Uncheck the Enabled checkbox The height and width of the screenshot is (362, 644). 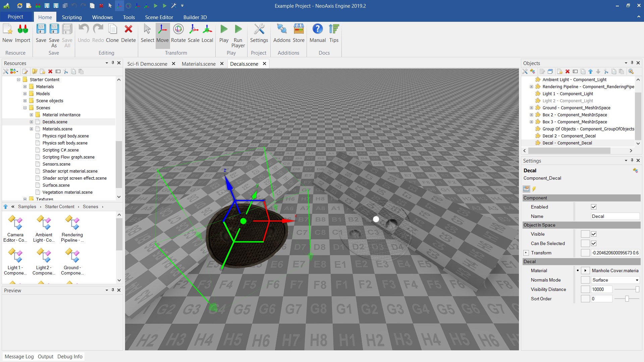pyautogui.click(x=593, y=207)
